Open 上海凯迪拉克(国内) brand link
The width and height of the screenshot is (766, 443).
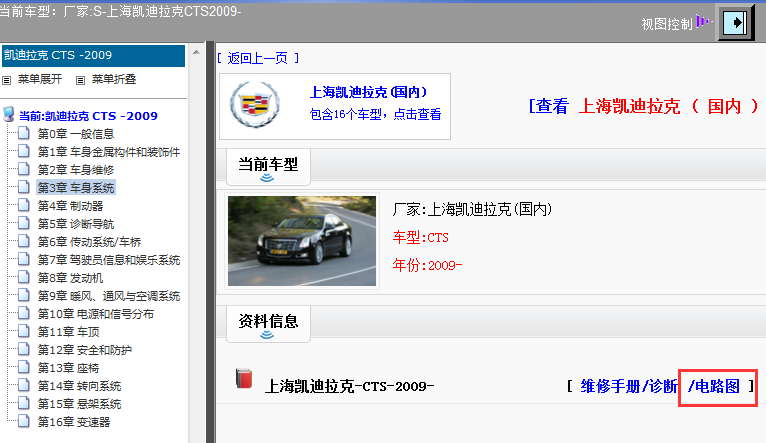(x=368, y=92)
